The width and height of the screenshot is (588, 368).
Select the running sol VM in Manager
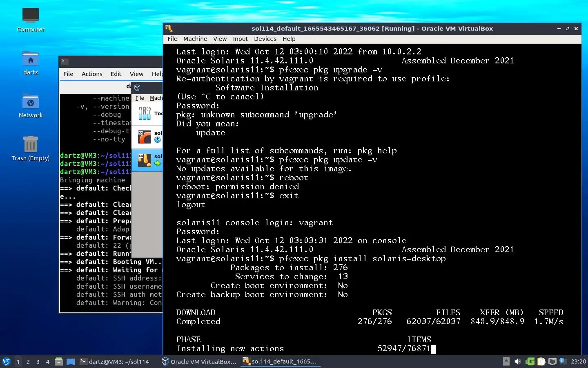pyautogui.click(x=147, y=160)
